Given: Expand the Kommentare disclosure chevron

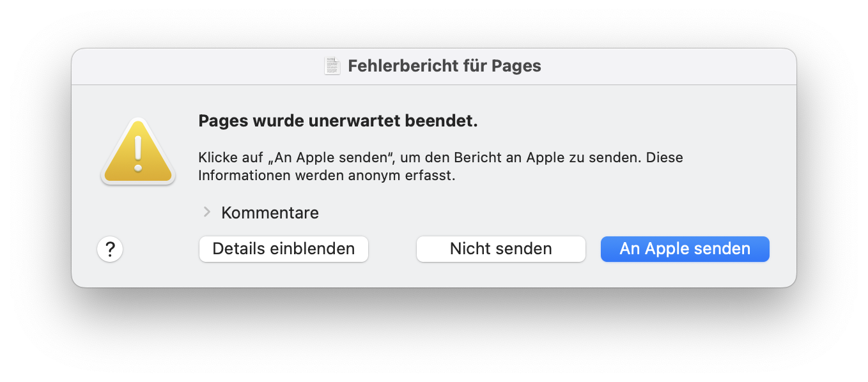Looking at the screenshot, I should 206,212.
